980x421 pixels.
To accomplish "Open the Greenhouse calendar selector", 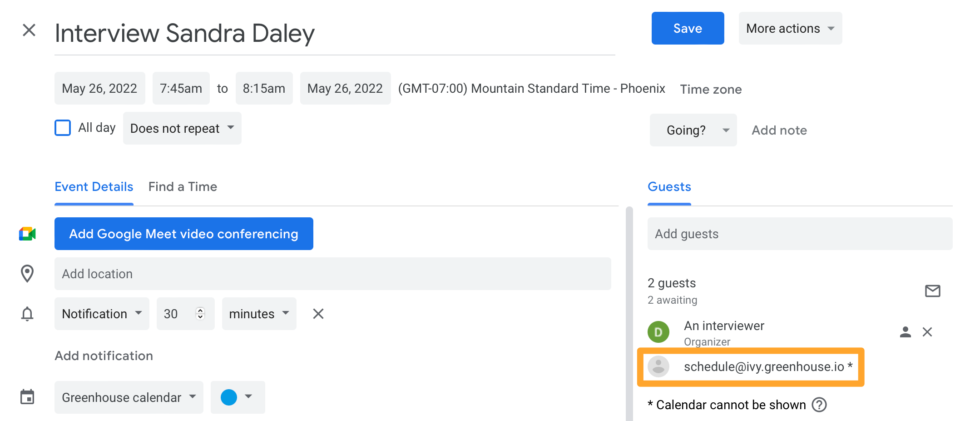I will [129, 397].
